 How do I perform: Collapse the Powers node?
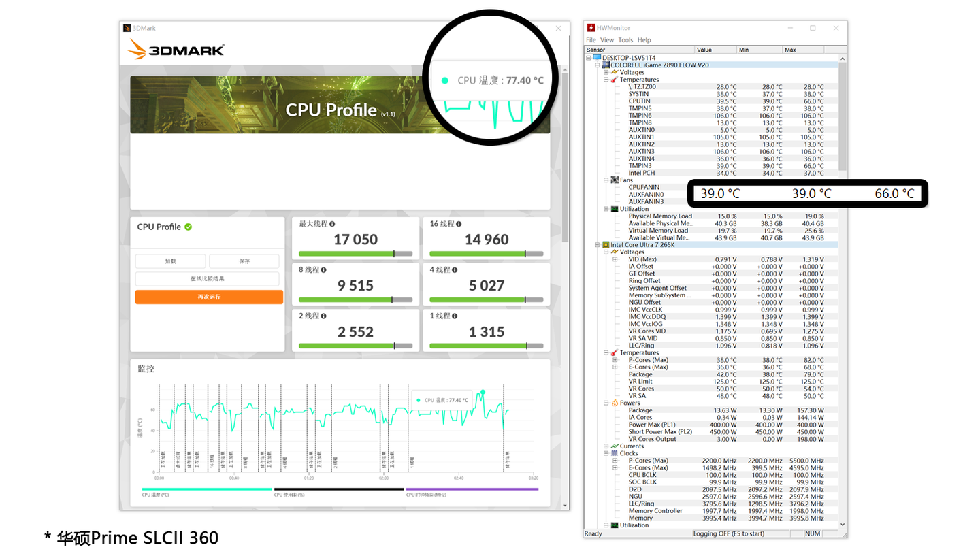pos(605,403)
